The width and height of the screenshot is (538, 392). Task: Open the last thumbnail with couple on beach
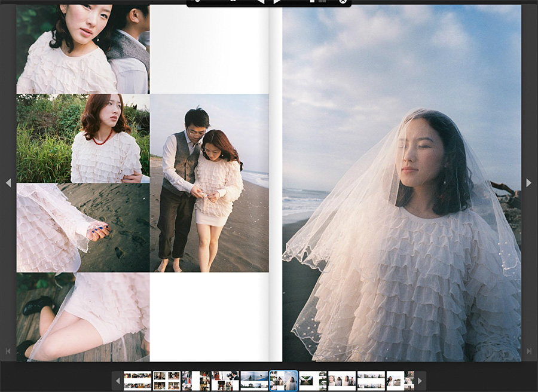tap(401, 381)
